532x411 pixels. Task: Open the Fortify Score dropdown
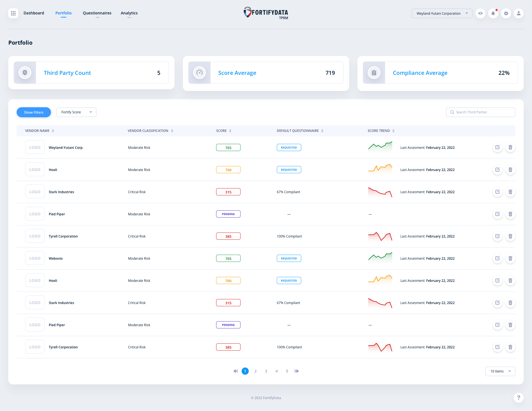[x=76, y=112]
